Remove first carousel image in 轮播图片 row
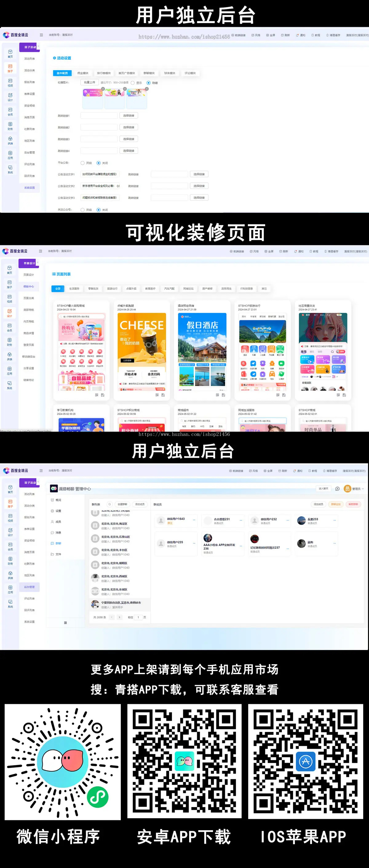This screenshot has width=369, height=868. coord(103,89)
